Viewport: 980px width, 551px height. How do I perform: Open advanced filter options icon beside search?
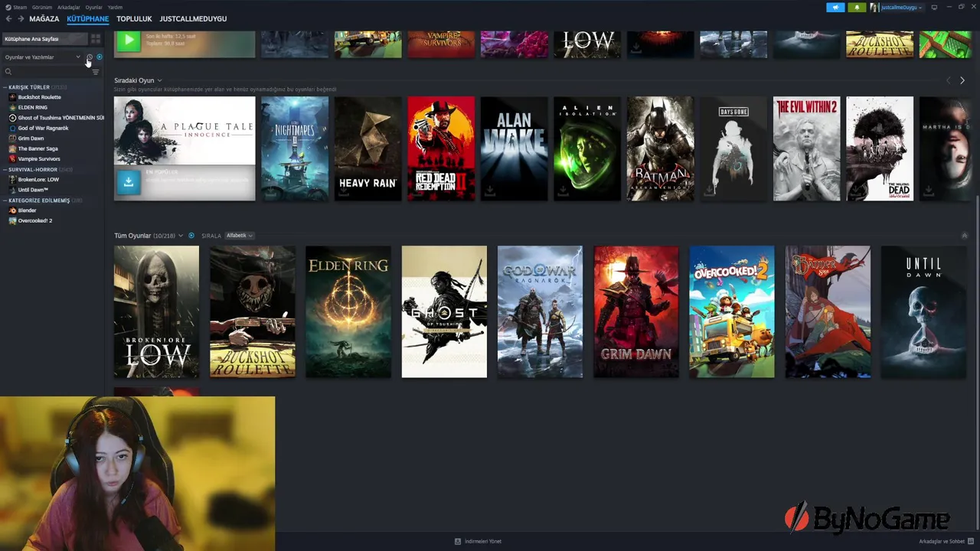96,72
